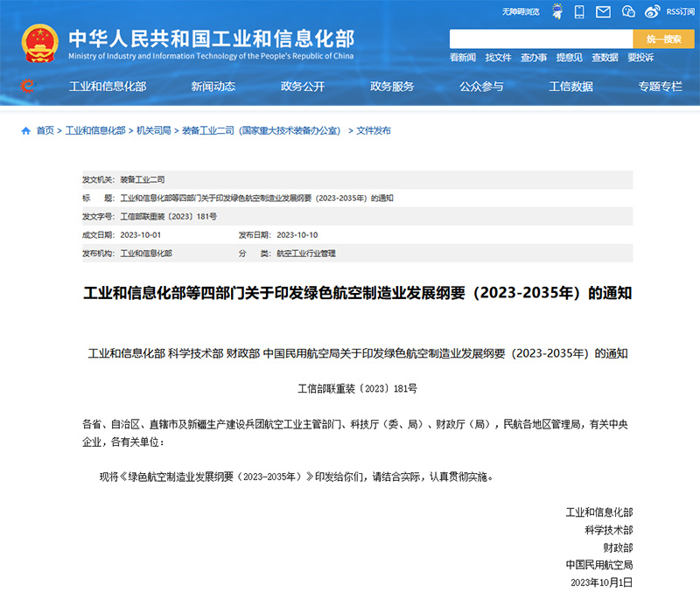Image resolution: width=700 pixels, height=592 pixels.
Task: Click the red swirl icon in navigation bar
Action: pyautogui.click(x=27, y=86)
